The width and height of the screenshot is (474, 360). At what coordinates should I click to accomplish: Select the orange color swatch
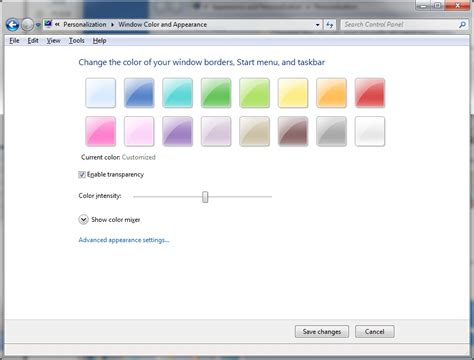(x=331, y=93)
